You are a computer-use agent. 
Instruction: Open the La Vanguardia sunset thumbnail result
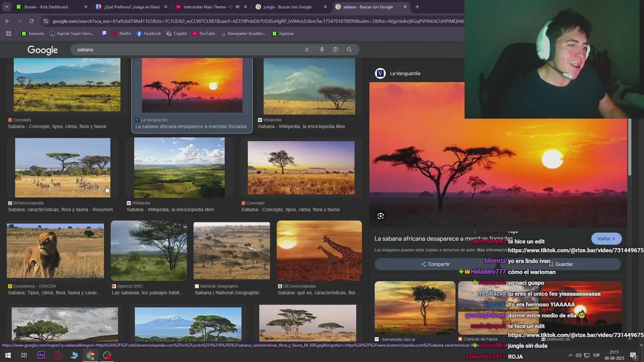coord(192,85)
